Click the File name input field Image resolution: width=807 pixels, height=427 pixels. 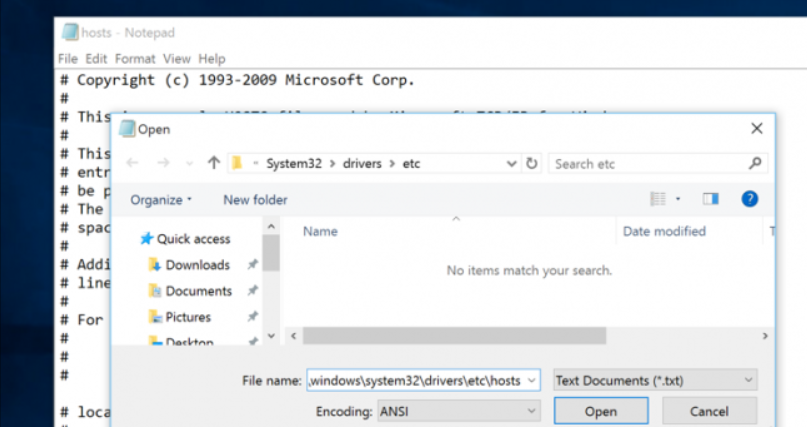pos(414,380)
